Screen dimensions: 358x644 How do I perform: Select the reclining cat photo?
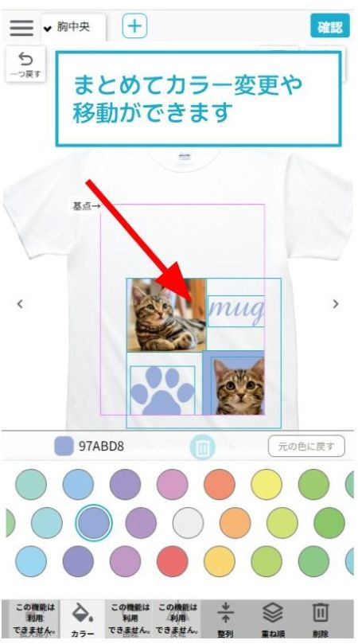pos(166,315)
